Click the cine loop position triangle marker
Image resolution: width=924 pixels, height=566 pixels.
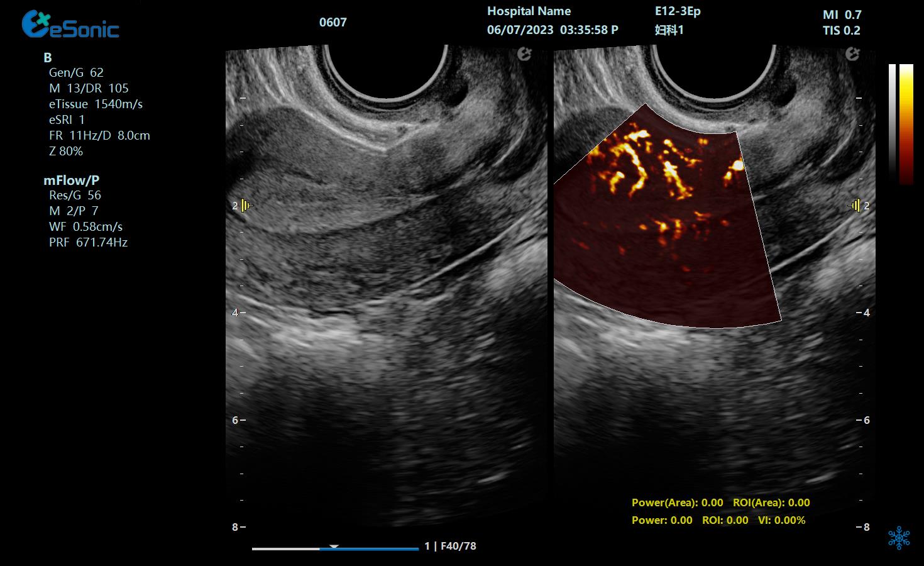coord(334,547)
